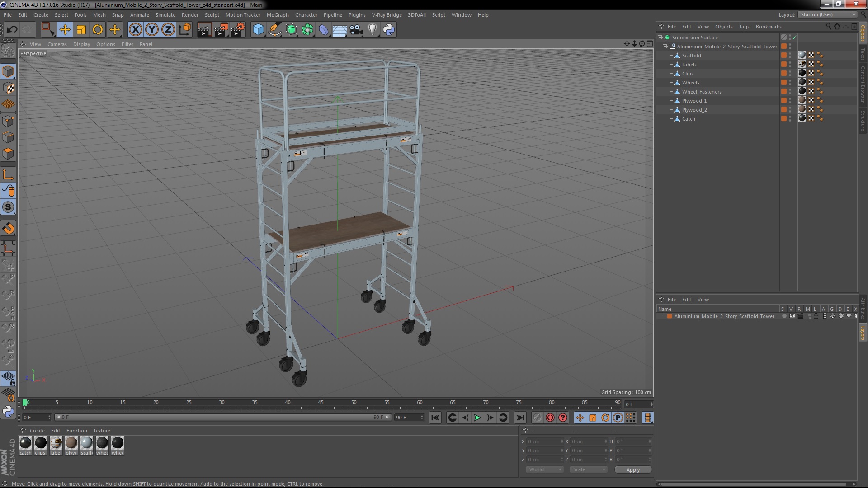
Task: Toggle layer view eye icon for Scaffold Tower
Action: tap(792, 316)
